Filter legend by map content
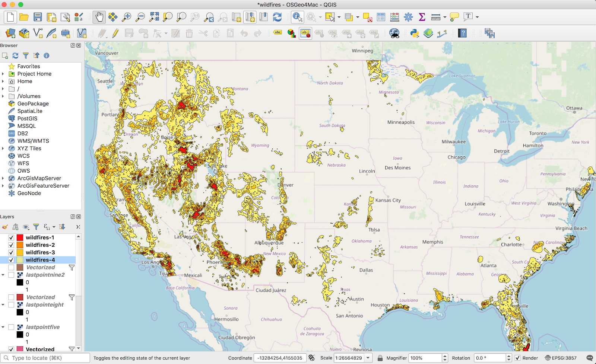Viewport: 596px width, 364px height. 36,227
